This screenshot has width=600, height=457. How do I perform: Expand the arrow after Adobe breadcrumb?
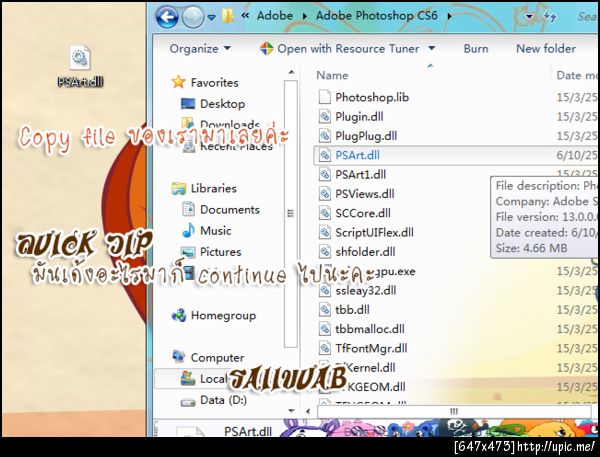(x=305, y=16)
